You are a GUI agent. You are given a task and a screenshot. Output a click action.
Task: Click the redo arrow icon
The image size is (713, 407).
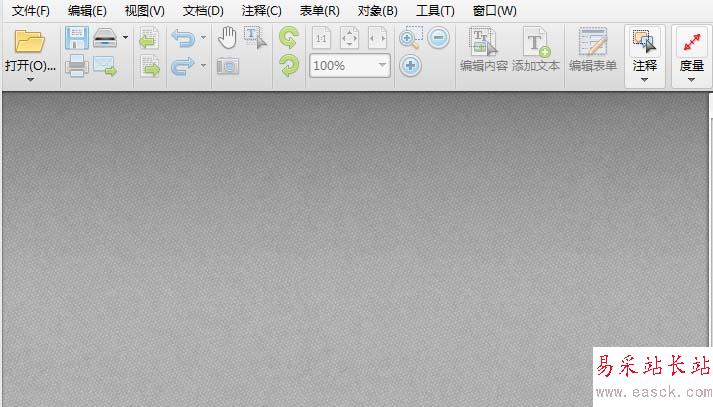coord(183,66)
